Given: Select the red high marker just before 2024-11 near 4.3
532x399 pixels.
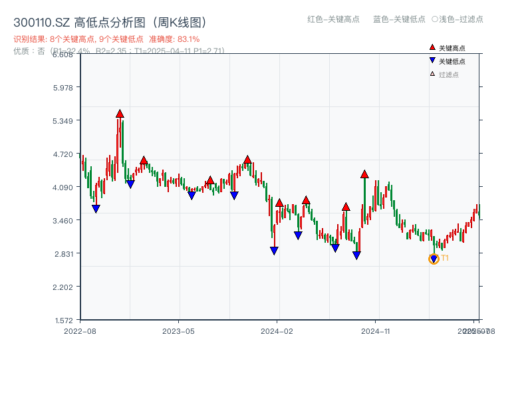Looking at the screenshot, I should [x=364, y=174].
